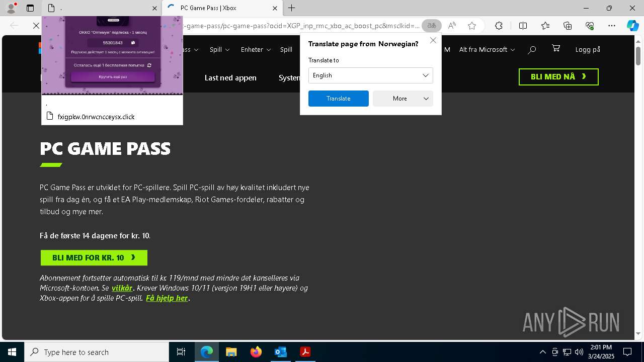Open a new browser tab
Viewport: 644px width, 362px height.
point(291,8)
